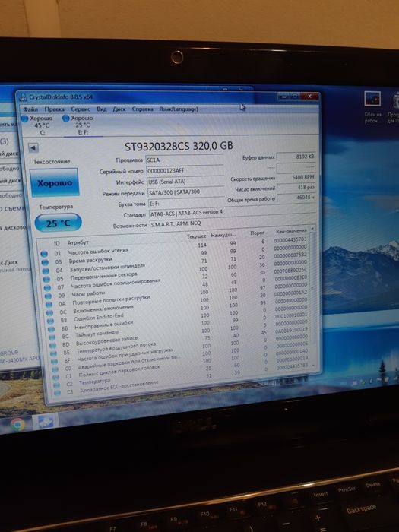Select disk C: tab showing 45 °C
This screenshot has width=399, height=532.
tap(37, 125)
